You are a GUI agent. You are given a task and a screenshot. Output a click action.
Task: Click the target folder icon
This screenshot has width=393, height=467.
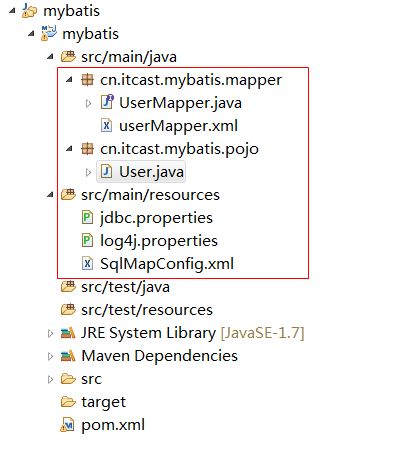click(x=68, y=402)
